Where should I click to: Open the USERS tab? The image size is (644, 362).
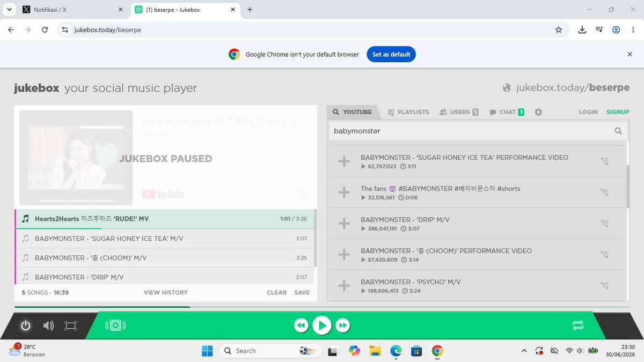[459, 112]
